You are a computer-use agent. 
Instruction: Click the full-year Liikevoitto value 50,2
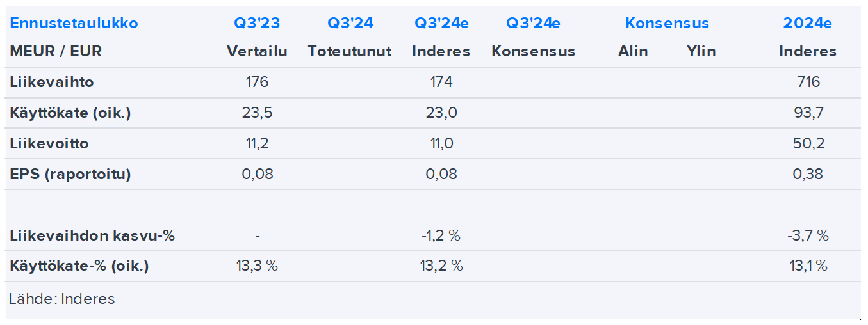click(808, 143)
